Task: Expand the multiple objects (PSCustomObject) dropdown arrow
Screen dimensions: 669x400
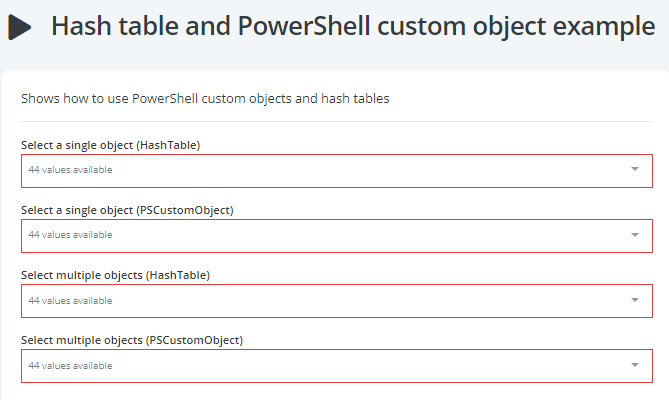Action: [635, 365]
